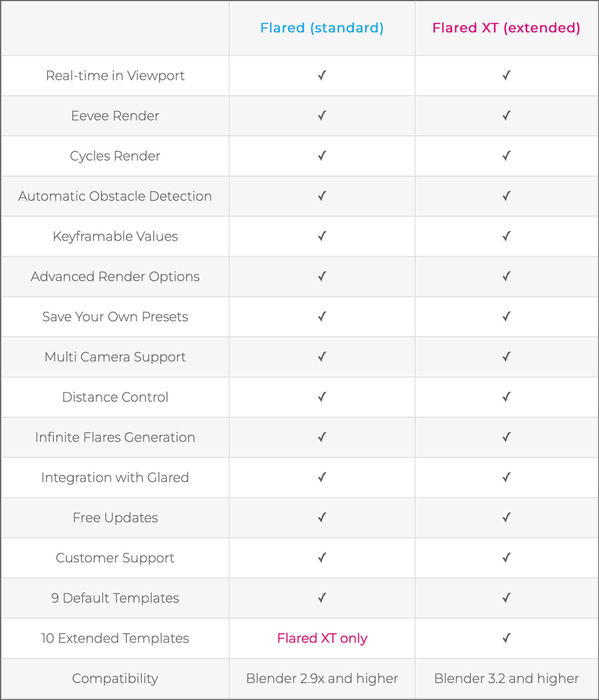The width and height of the screenshot is (599, 700).
Task: Click the Flared checkmark for Cycles Render
Action: point(322,156)
